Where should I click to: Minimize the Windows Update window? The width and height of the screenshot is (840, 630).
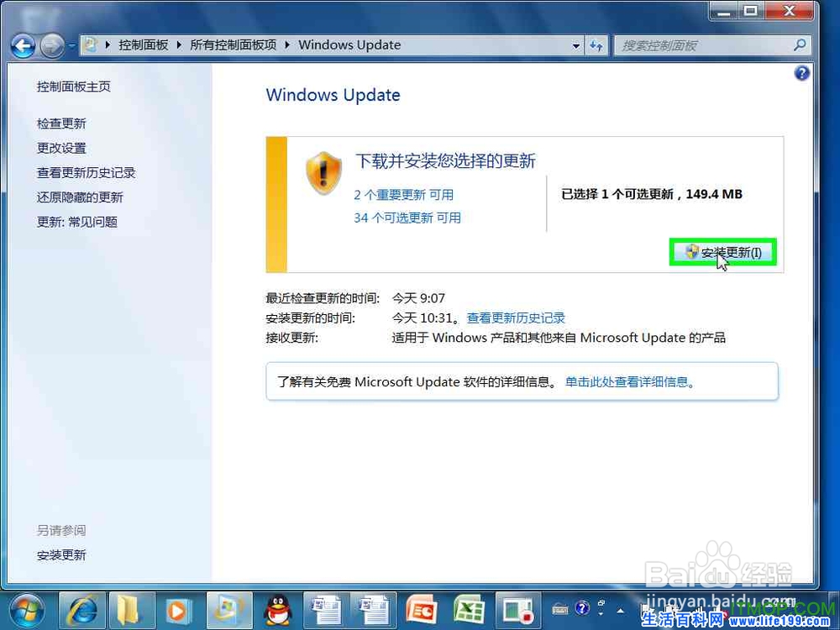(724, 11)
